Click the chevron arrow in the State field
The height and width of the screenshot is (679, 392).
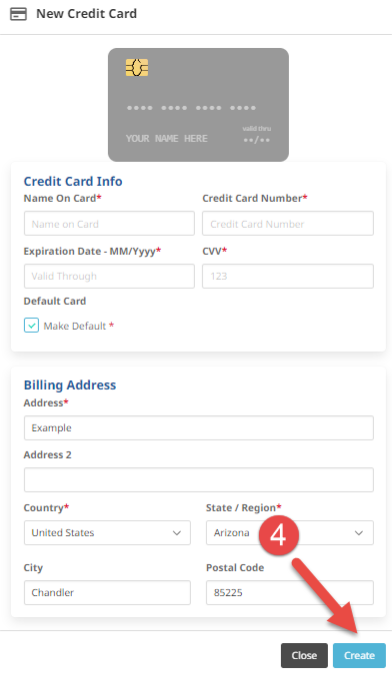pyautogui.click(x=359, y=533)
